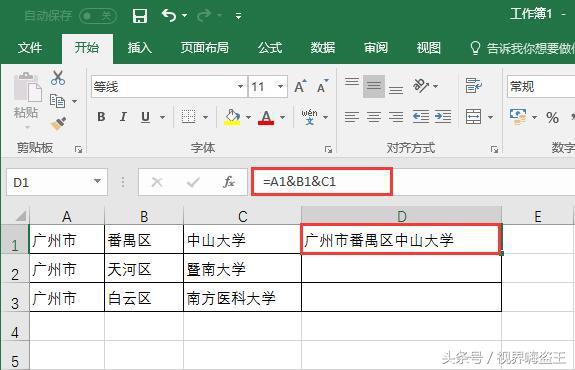This screenshot has width=575, height=370.
Task: Switch to the 审阅 ribbon tab
Action: tap(376, 48)
